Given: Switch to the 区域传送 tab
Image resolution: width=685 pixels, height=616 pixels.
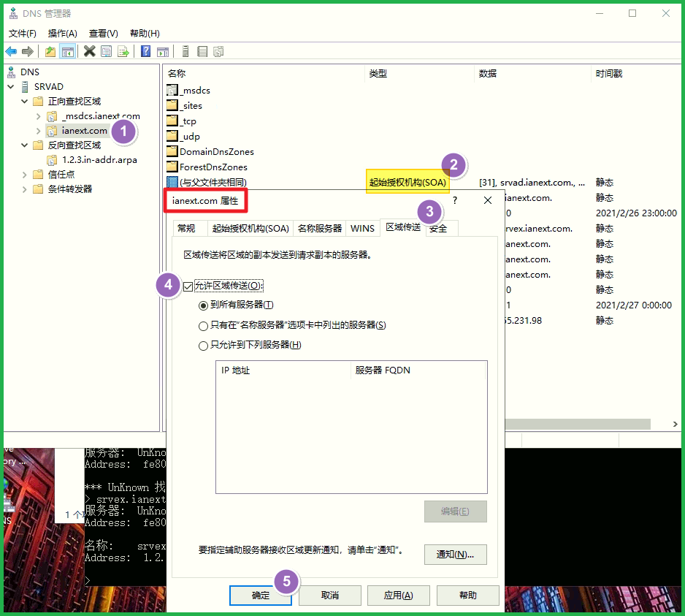Looking at the screenshot, I should [403, 227].
